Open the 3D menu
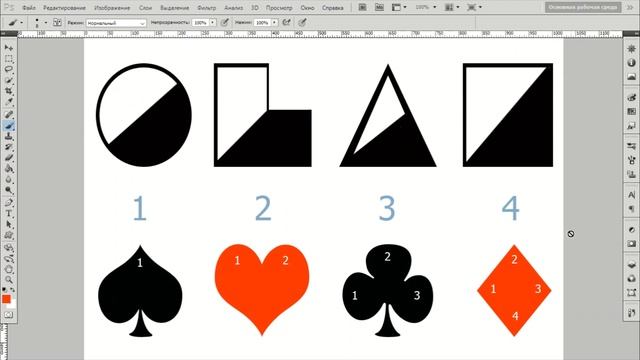Image resolution: width=640 pixels, height=360 pixels. [255, 8]
